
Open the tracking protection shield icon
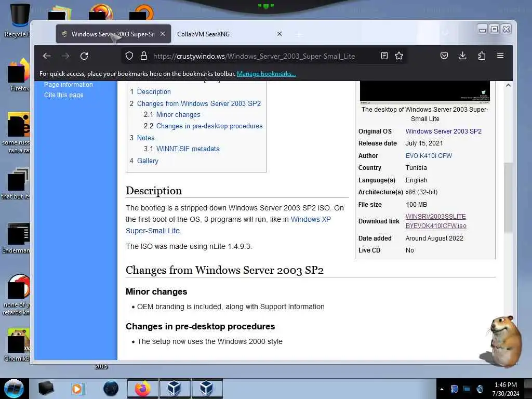129,56
